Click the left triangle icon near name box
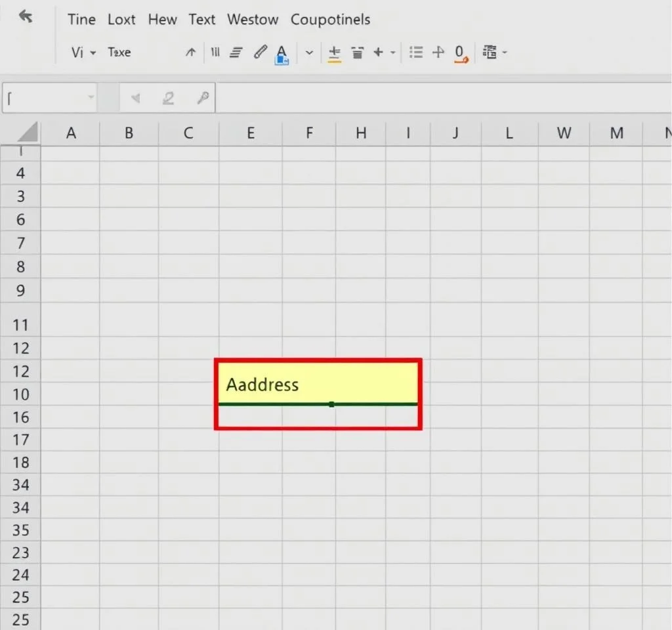 [x=136, y=98]
